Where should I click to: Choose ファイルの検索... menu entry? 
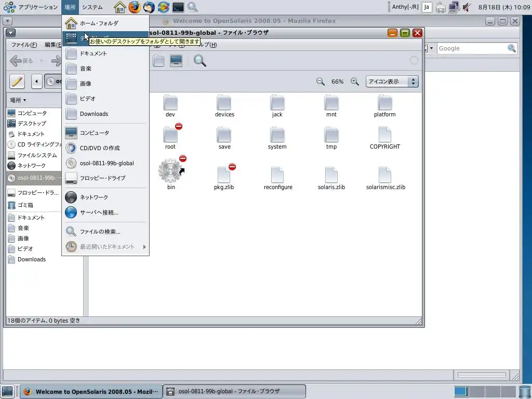click(105, 231)
